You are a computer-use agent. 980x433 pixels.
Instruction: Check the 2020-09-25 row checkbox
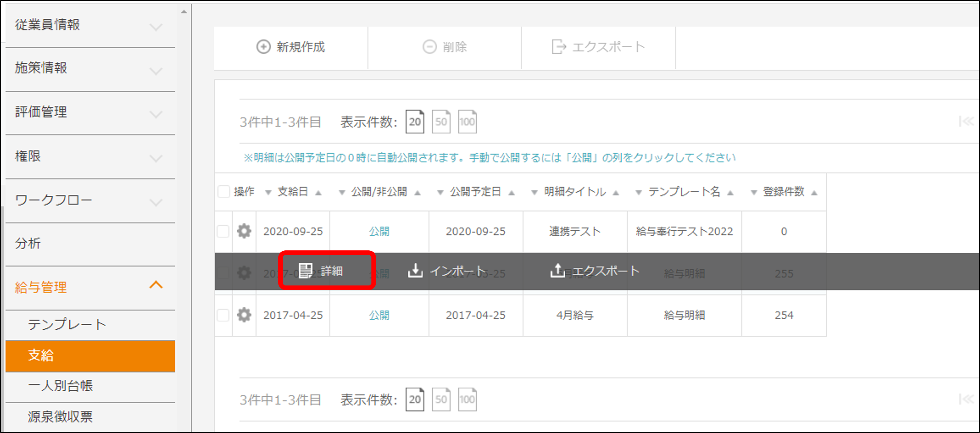pos(223,231)
